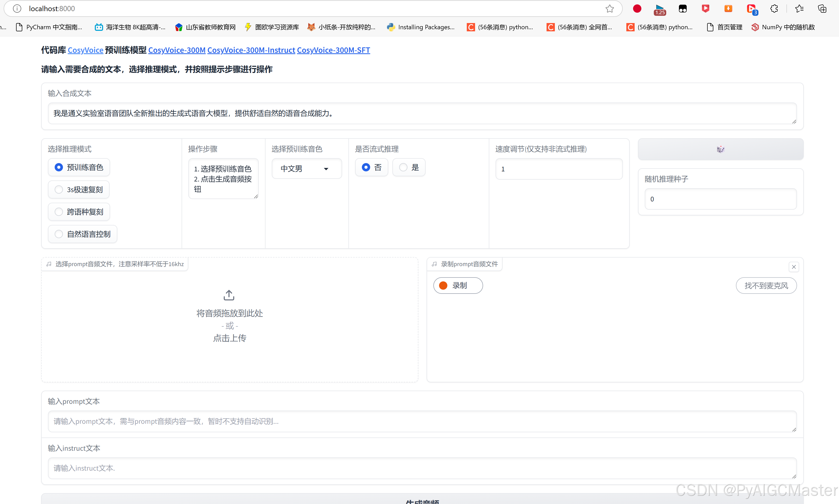
Task: Expand the 中文男 voice dropdown
Action: click(306, 169)
